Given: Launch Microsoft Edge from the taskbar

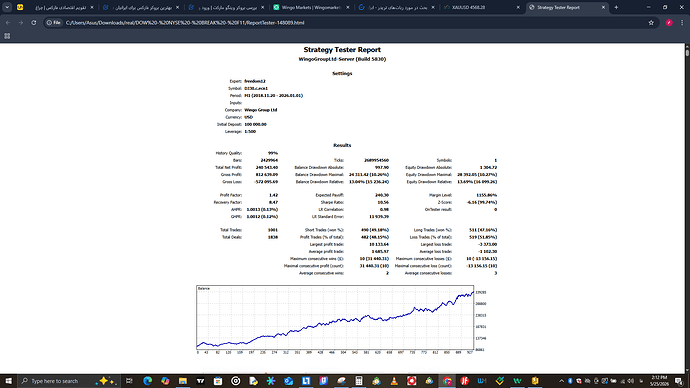Looking at the screenshot, I should coord(147,381).
